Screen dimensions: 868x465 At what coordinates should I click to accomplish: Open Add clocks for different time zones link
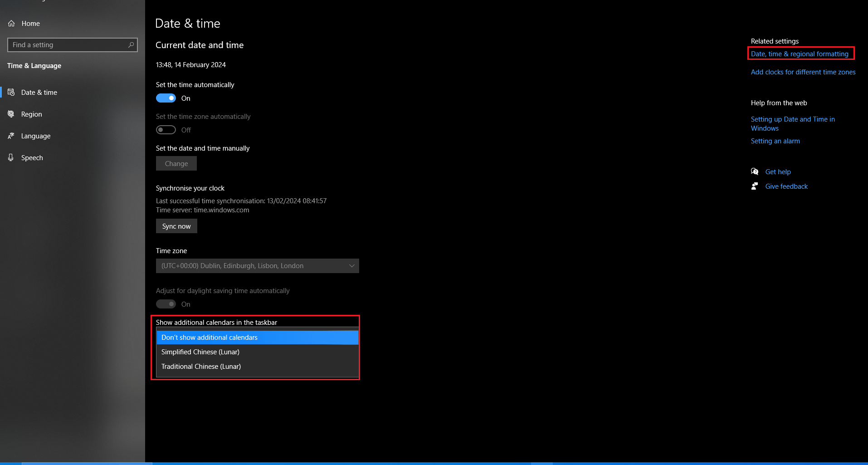803,72
